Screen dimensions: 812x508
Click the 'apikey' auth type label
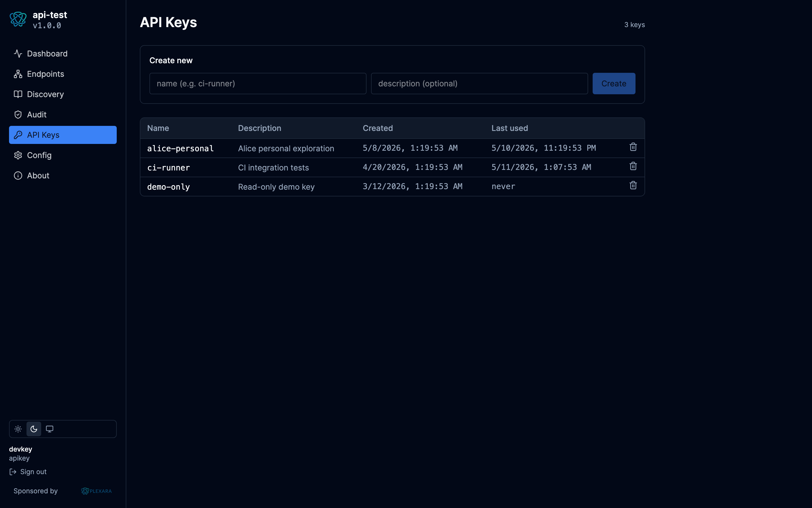(19, 458)
